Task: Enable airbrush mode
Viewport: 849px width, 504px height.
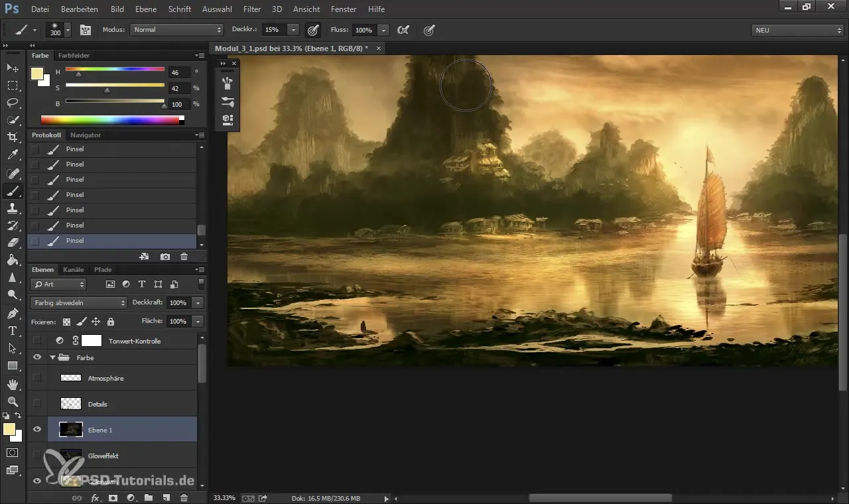Action: tap(403, 30)
